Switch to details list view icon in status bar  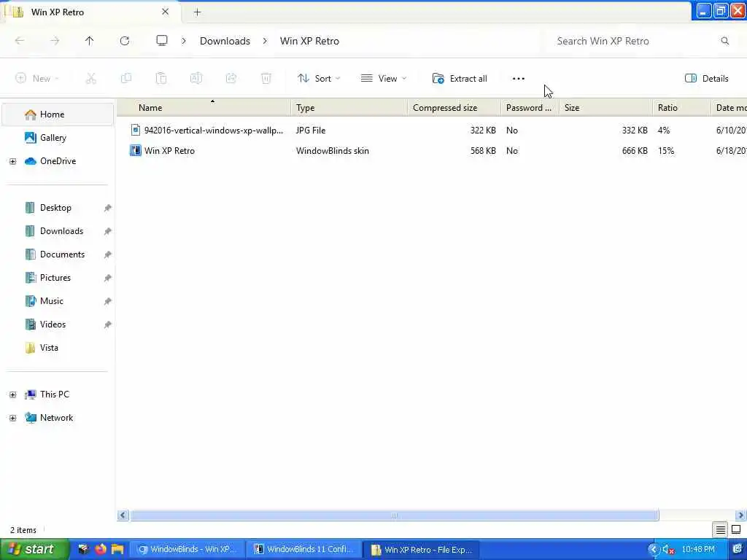pos(720,529)
